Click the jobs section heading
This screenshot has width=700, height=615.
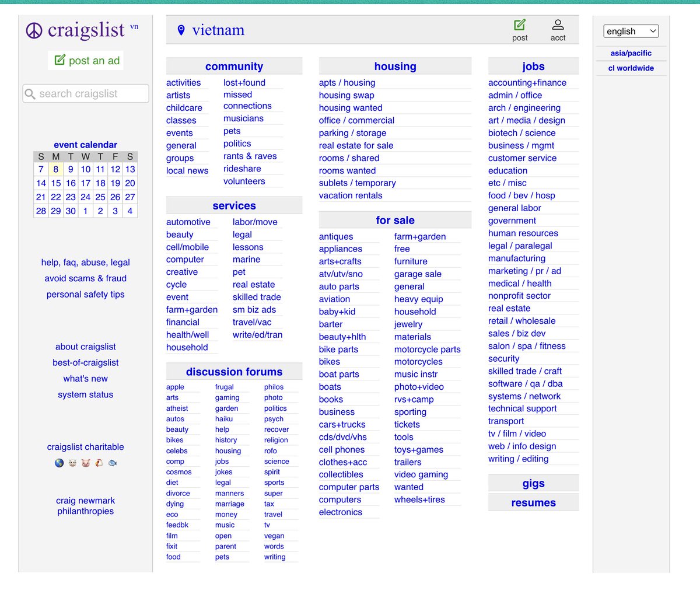pos(533,67)
